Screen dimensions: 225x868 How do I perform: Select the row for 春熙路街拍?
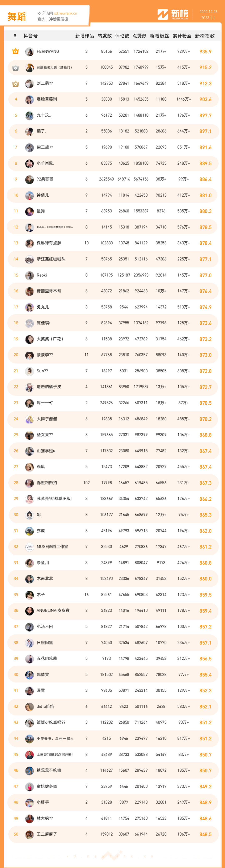113,483
